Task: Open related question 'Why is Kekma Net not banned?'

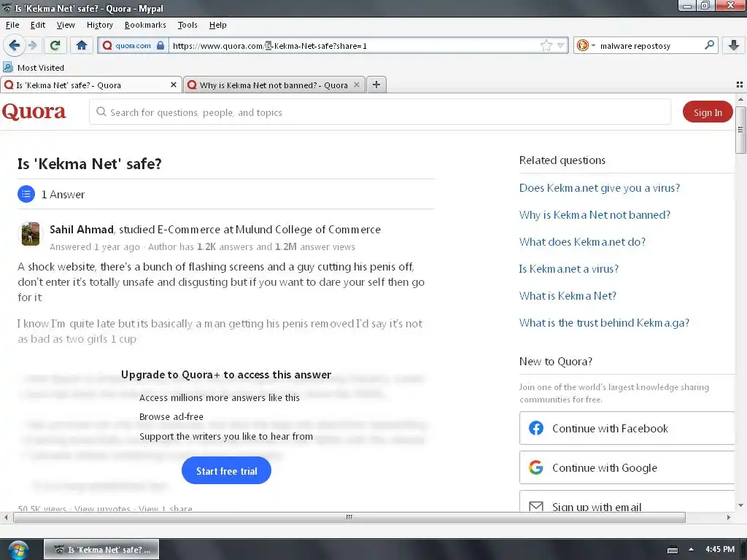Action: (x=595, y=215)
